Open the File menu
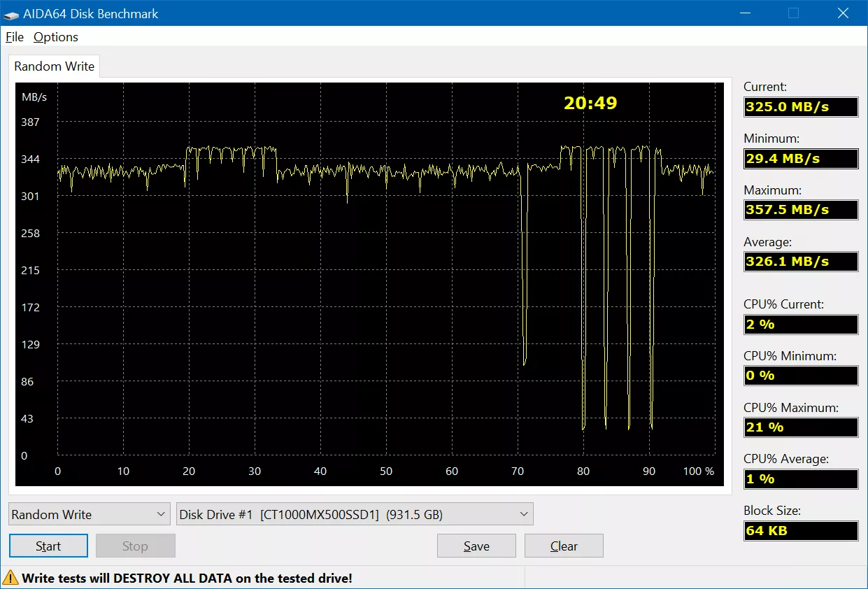The image size is (868, 589). coord(15,37)
